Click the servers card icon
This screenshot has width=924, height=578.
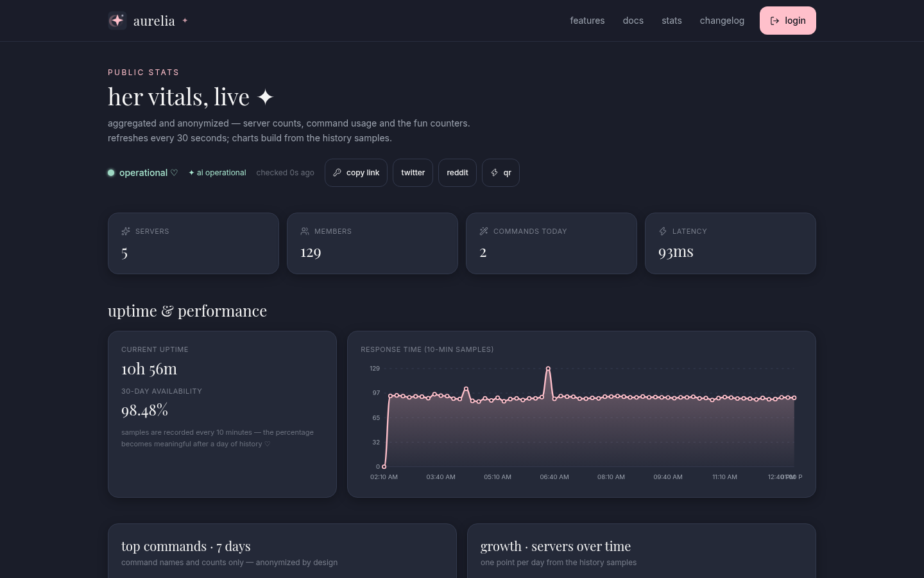126,231
